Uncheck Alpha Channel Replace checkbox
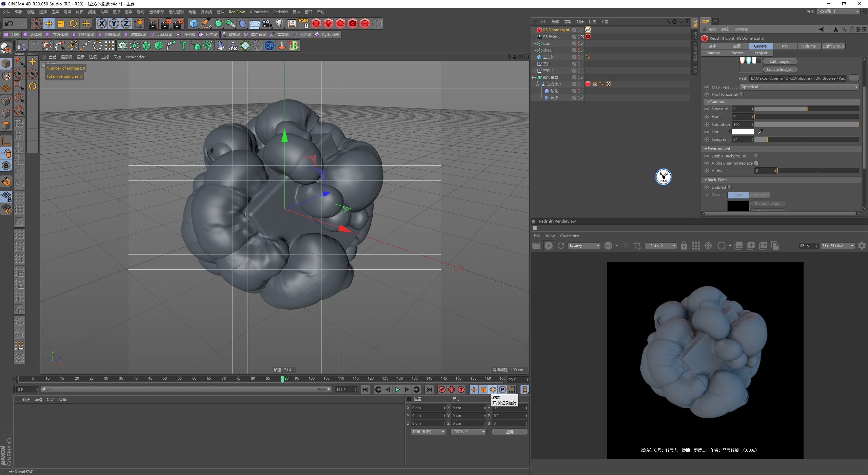Image resolution: width=868 pixels, height=475 pixels. point(756,163)
